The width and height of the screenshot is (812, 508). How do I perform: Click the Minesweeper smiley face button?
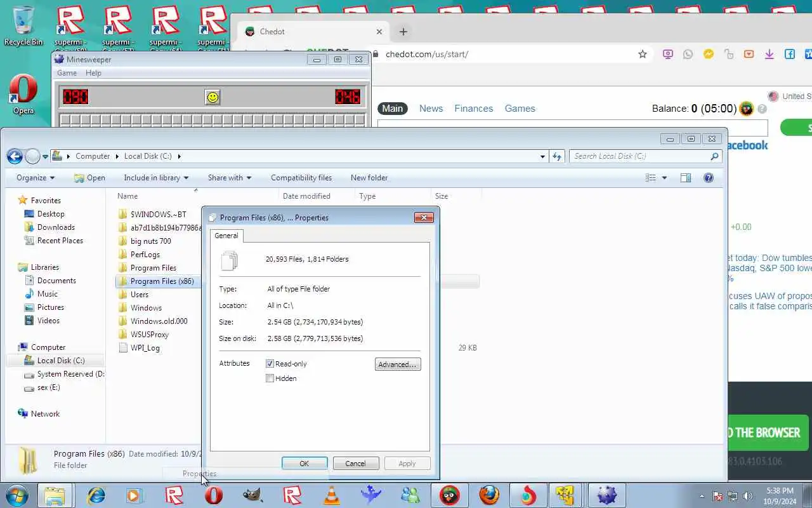coord(213,97)
